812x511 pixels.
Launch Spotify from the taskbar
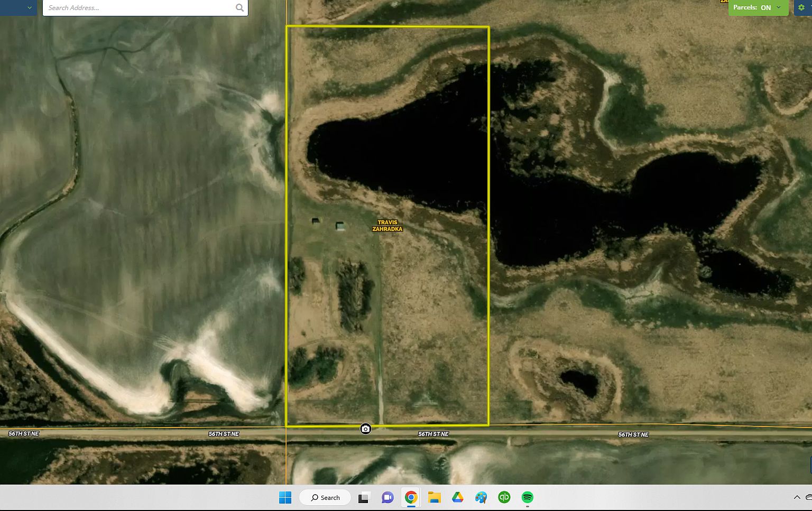528,497
